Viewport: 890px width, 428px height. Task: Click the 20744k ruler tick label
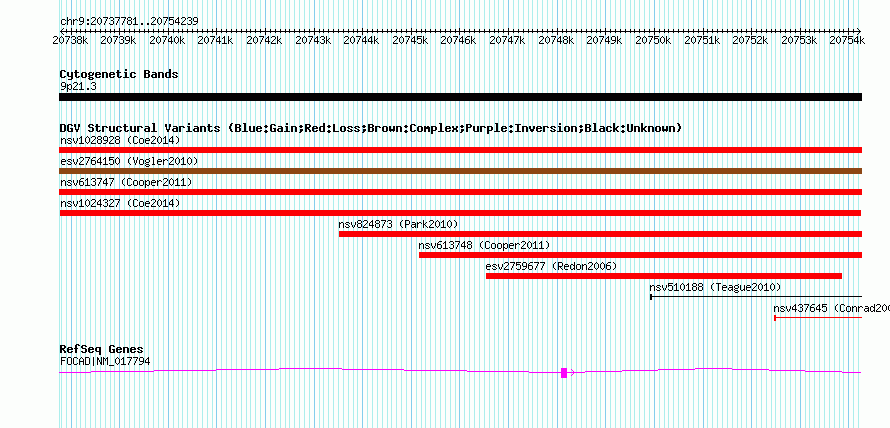pyautogui.click(x=362, y=40)
